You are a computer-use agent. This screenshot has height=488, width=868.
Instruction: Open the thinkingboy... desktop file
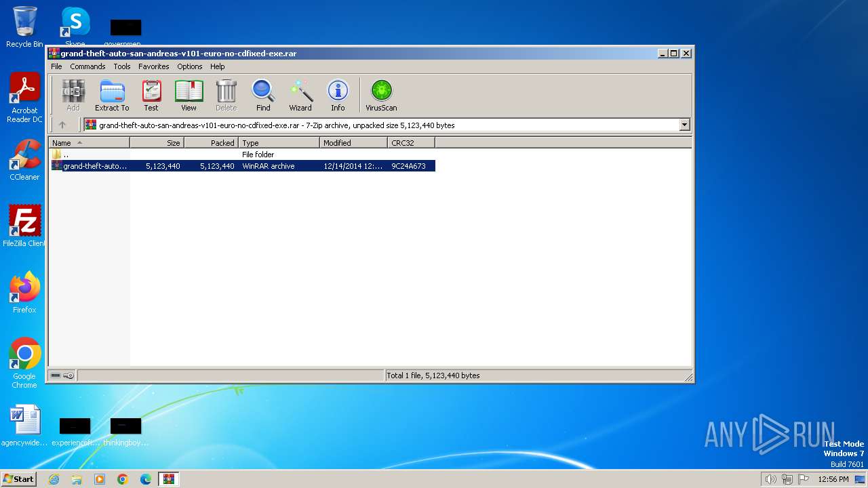pyautogui.click(x=126, y=432)
